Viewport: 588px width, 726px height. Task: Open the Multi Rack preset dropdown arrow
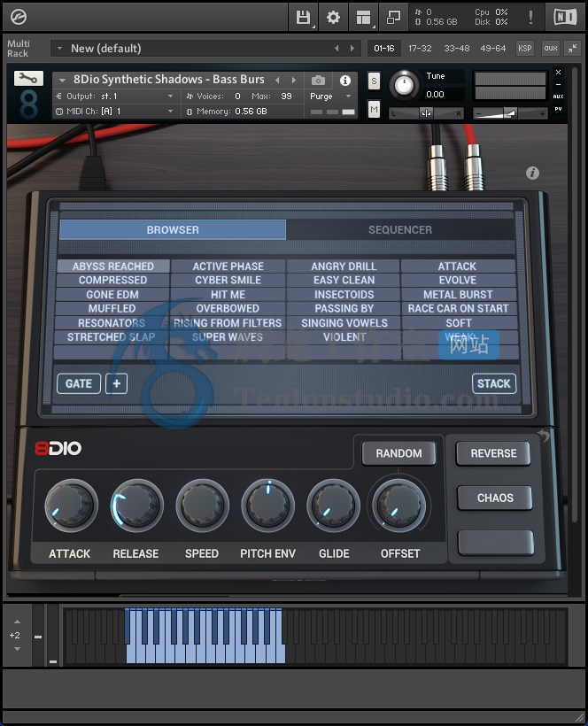click(59, 48)
